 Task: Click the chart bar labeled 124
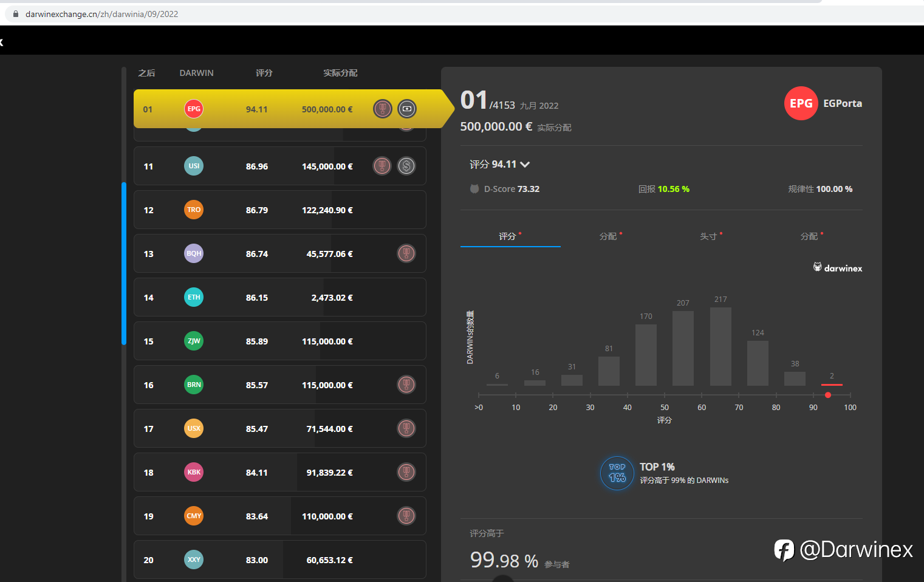(x=758, y=363)
